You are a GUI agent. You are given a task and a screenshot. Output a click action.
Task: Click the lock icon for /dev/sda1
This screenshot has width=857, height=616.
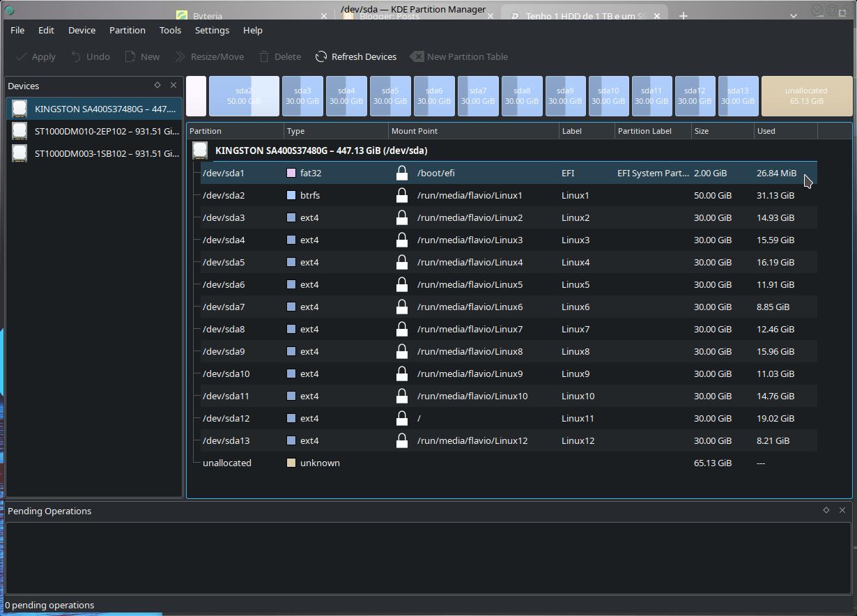(401, 173)
